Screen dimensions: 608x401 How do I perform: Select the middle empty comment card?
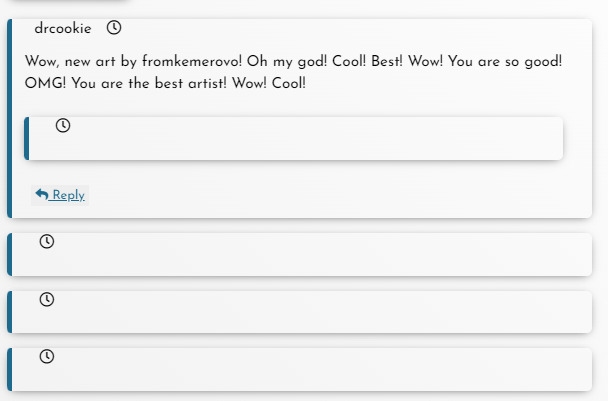point(300,312)
